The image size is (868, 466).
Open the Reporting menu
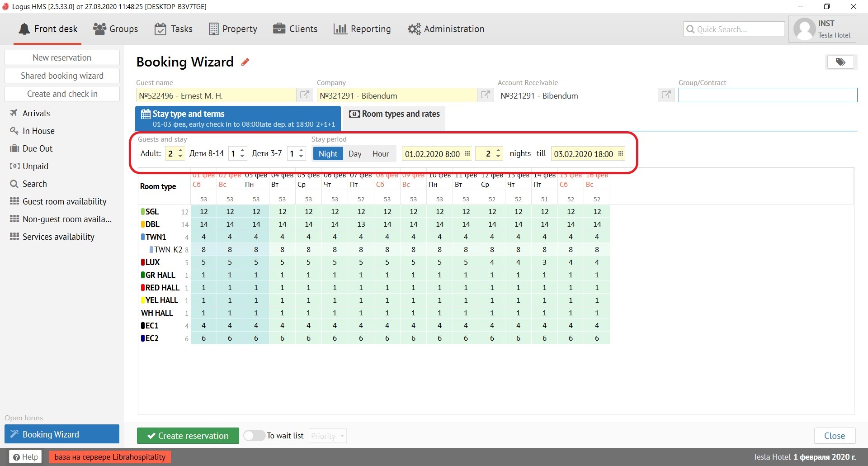(x=362, y=29)
